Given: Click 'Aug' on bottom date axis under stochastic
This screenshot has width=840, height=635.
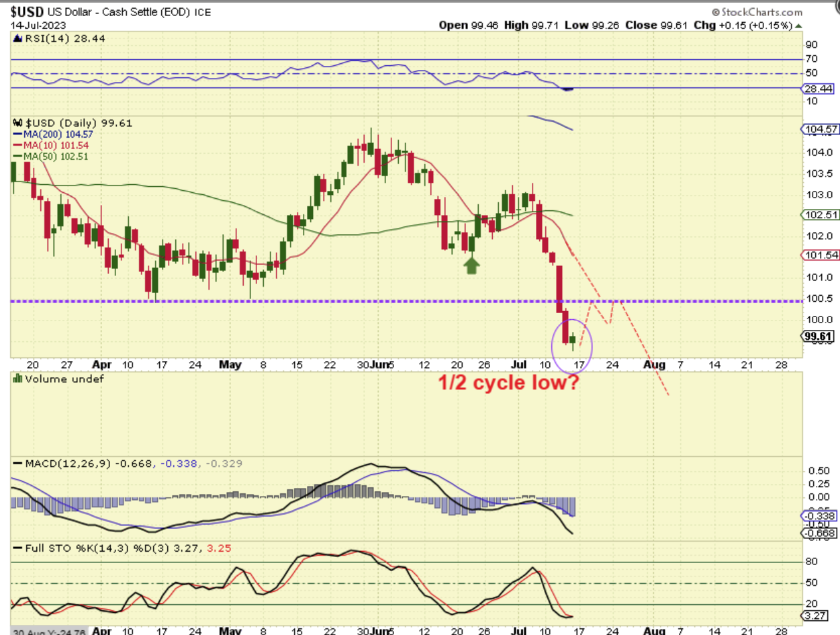Looking at the screenshot, I should pos(654,632).
